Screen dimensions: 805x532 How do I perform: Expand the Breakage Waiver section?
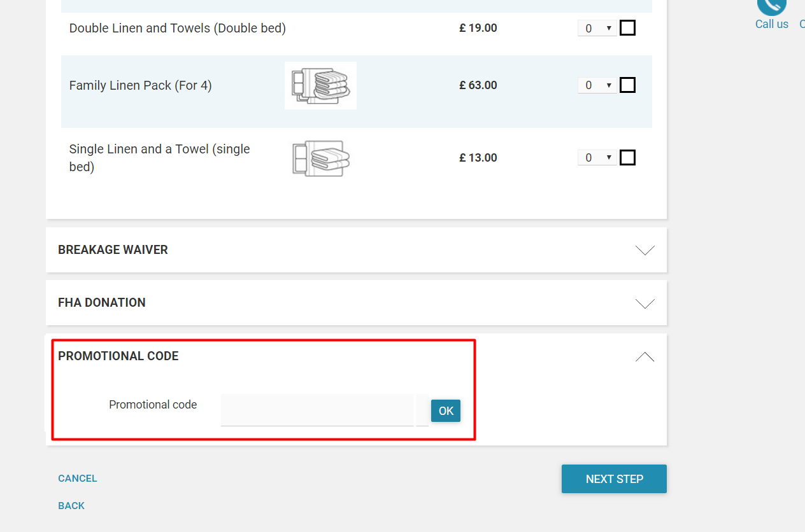pos(645,250)
